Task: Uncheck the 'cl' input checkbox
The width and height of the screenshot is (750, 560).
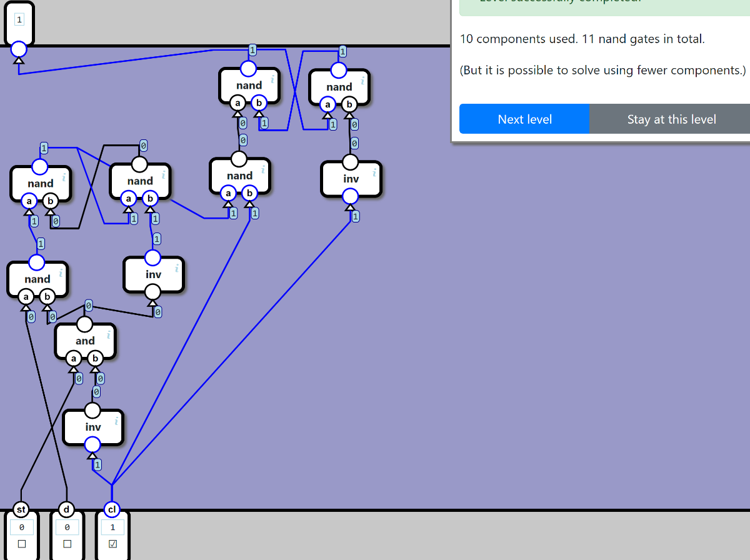Action: (113, 544)
